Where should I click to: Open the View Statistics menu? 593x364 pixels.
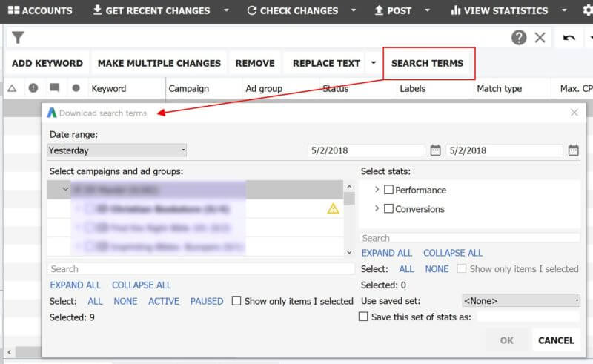[499, 10]
